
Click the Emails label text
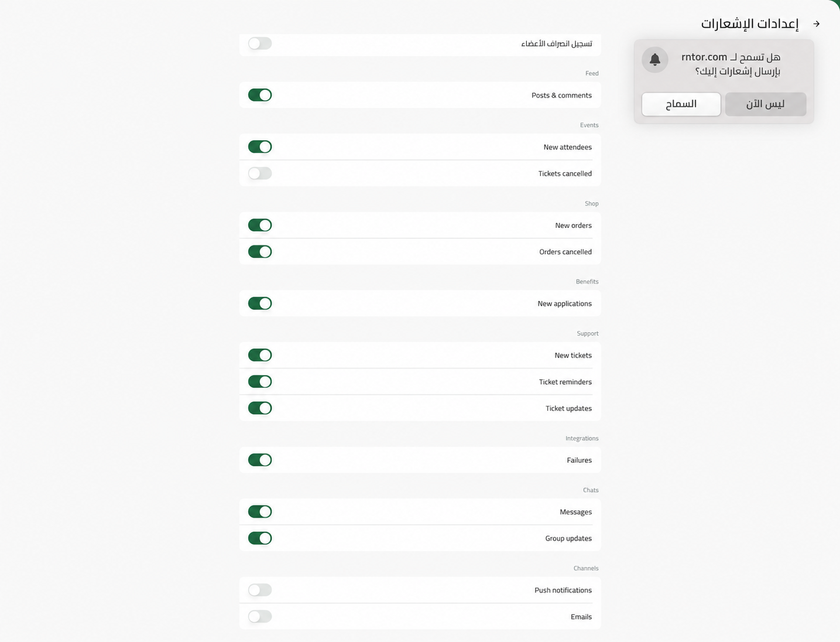coord(581,617)
